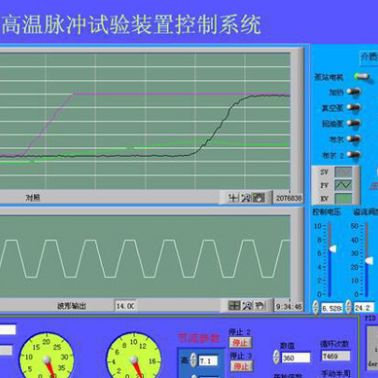The image size is (378, 378).
Task: Toggle the second switch in the column
Action: click(354, 92)
